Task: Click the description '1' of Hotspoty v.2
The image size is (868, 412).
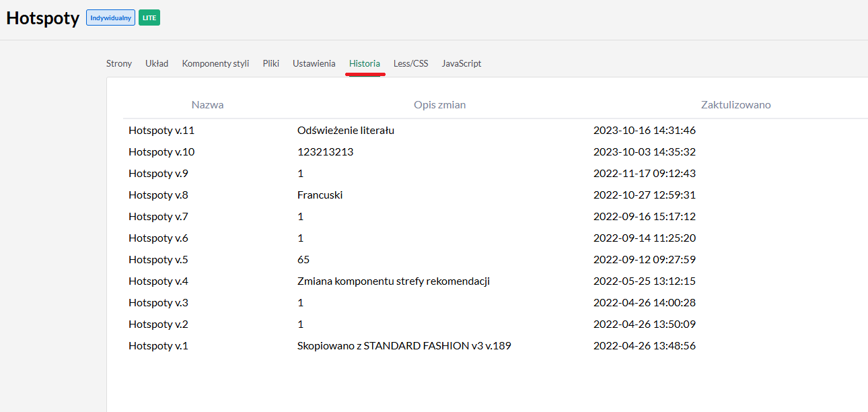Action: coord(301,324)
